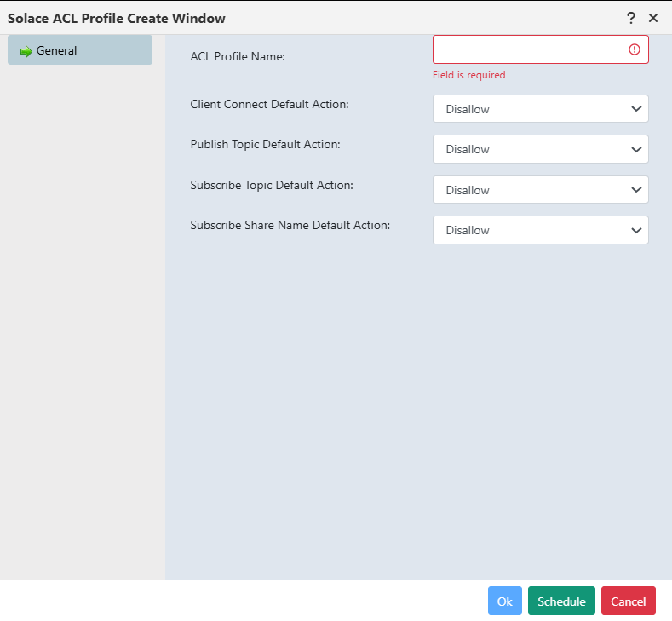The width and height of the screenshot is (672, 621).
Task: Click the green arrow icon beside General
Action: point(26,51)
